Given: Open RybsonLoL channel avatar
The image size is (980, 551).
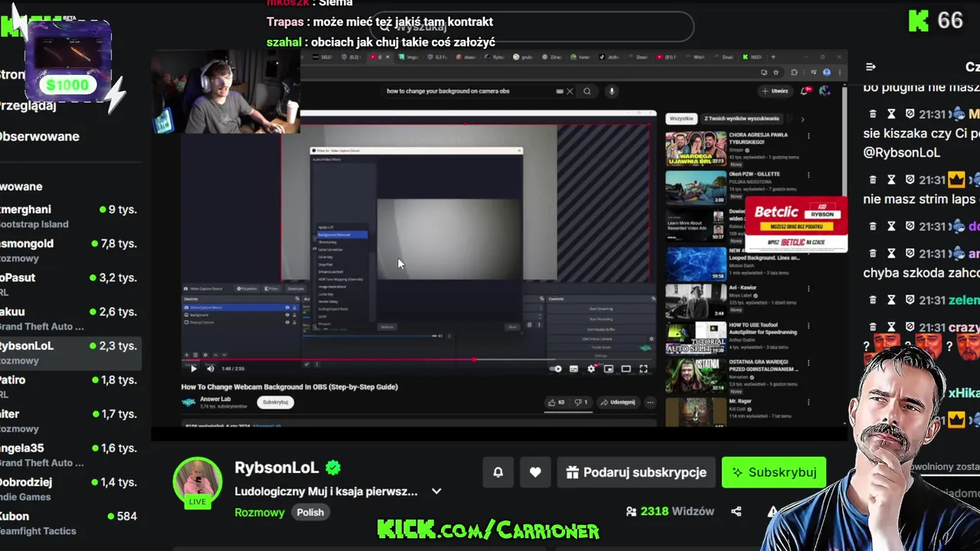Looking at the screenshot, I should click(198, 482).
